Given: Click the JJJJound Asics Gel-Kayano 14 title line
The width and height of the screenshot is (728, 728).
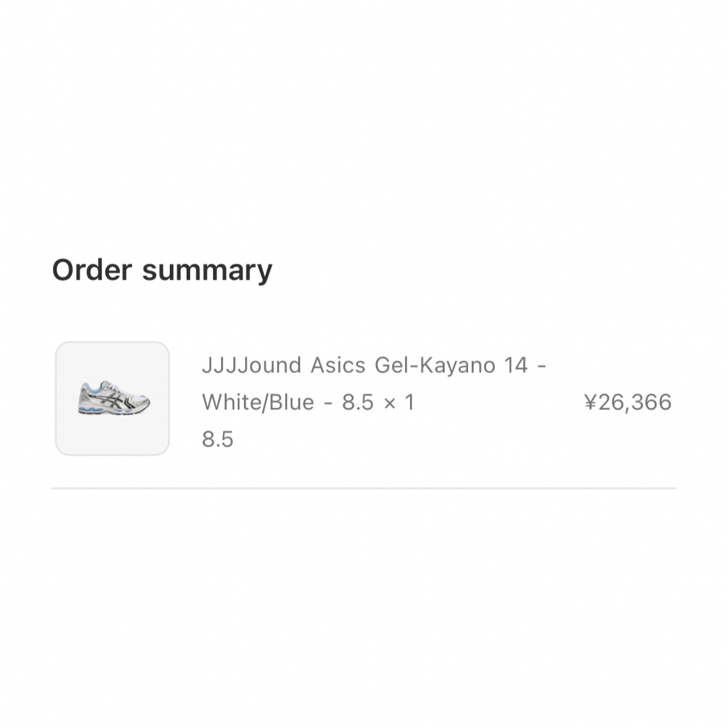Looking at the screenshot, I should click(373, 365).
